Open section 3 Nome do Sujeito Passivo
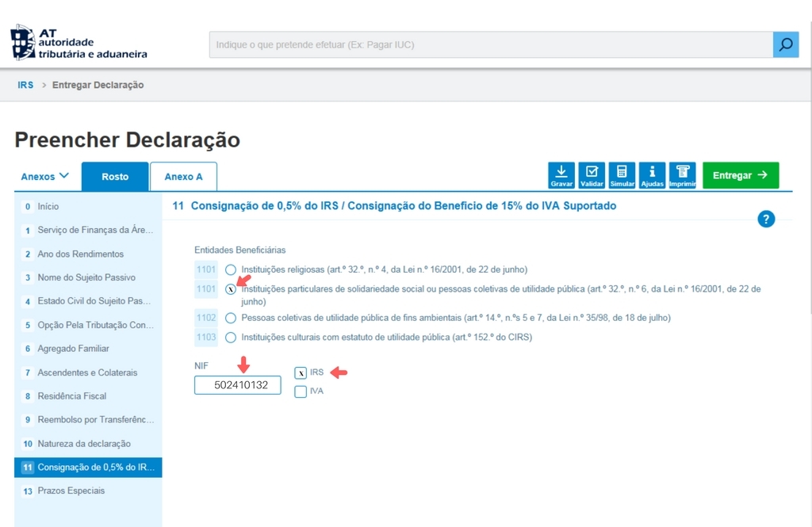This screenshot has width=812, height=527. (88, 277)
